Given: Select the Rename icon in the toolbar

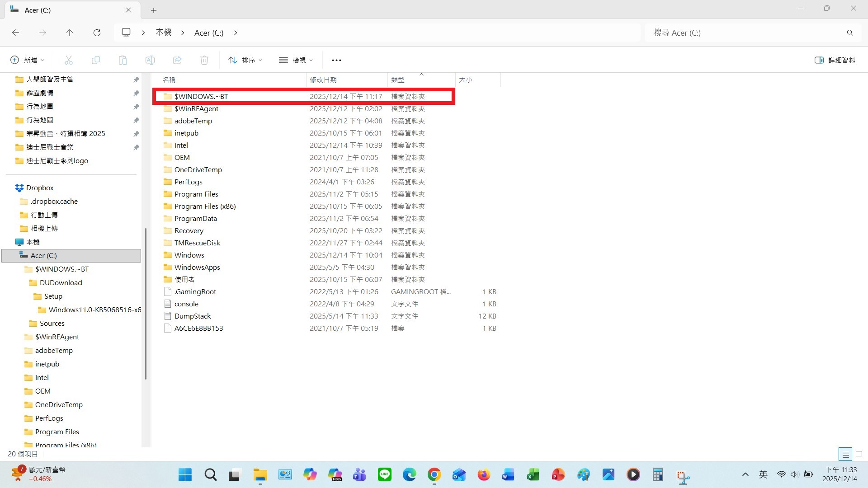Looking at the screenshot, I should (x=150, y=60).
